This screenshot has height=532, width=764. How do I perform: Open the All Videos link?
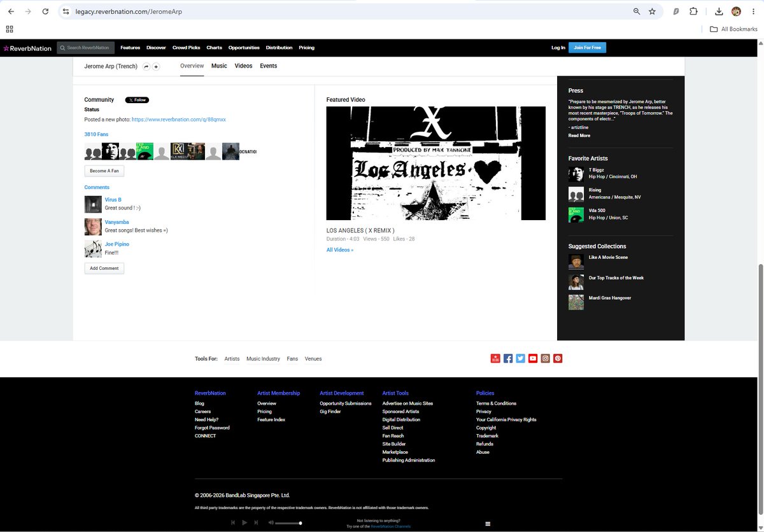[340, 250]
